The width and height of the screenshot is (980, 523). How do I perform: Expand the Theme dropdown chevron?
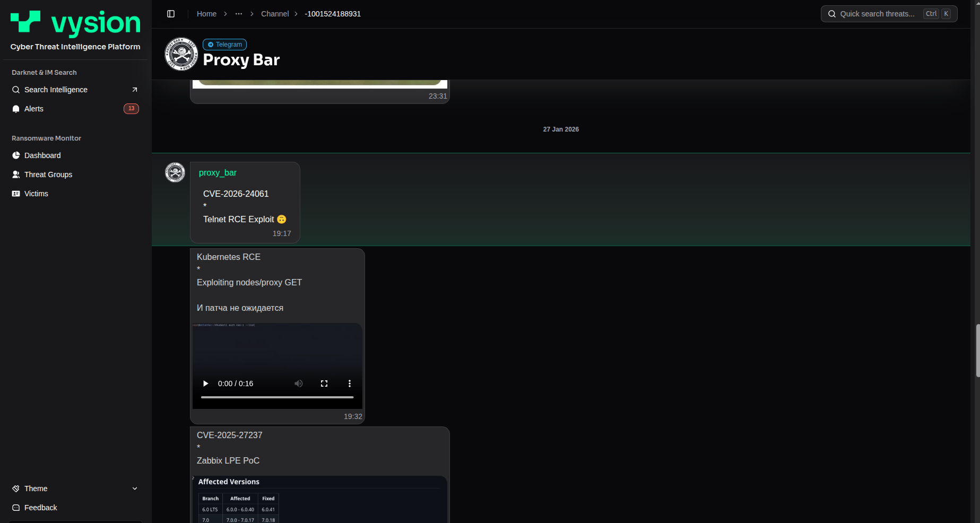[x=135, y=489]
